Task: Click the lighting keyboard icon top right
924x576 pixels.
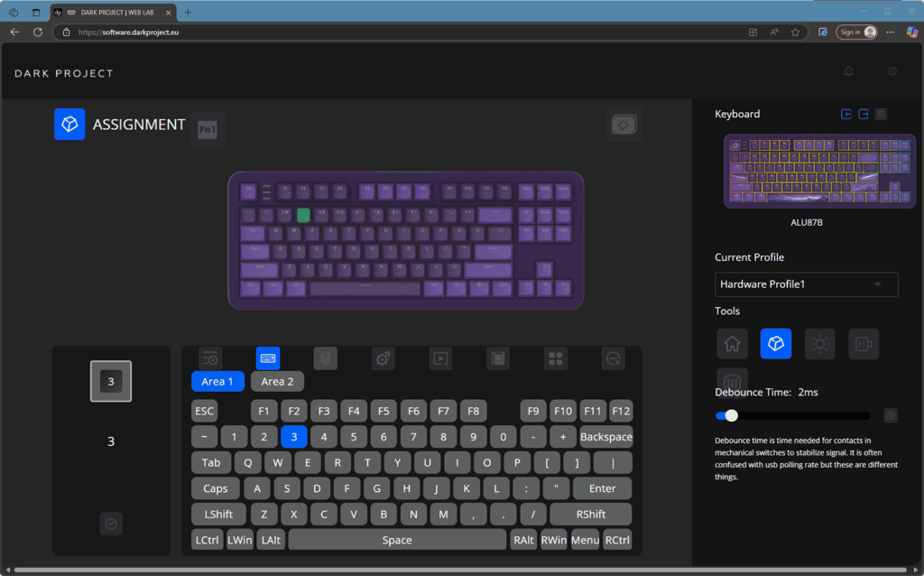Action: click(x=624, y=125)
